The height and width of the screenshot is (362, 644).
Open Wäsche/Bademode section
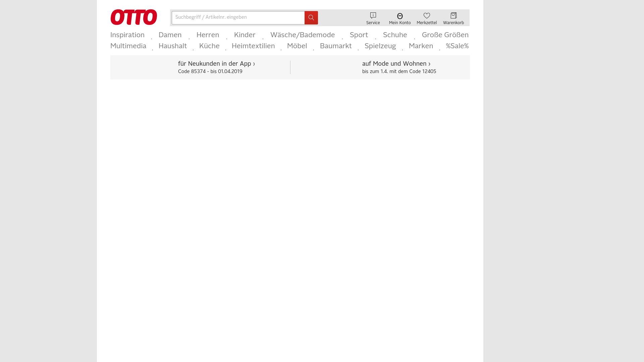[x=303, y=35]
